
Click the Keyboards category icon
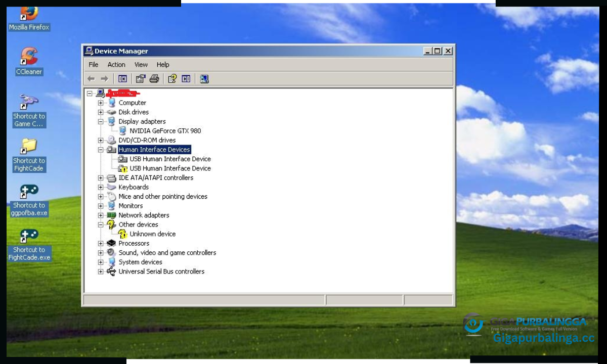point(111,187)
